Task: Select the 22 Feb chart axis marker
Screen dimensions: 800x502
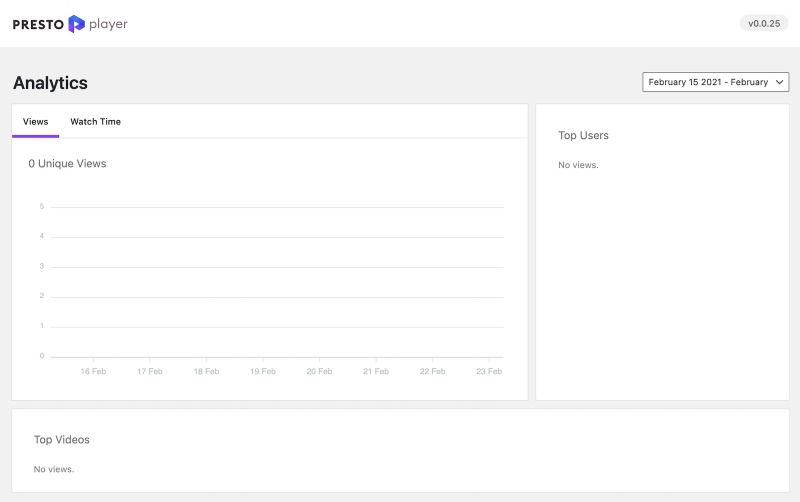Action: tap(432, 371)
